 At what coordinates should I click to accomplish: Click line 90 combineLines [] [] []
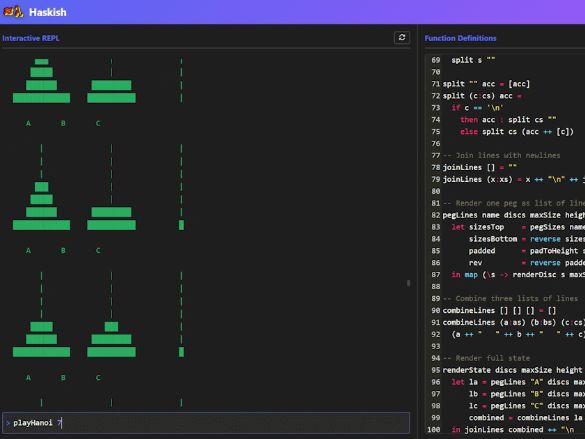[x=499, y=311]
